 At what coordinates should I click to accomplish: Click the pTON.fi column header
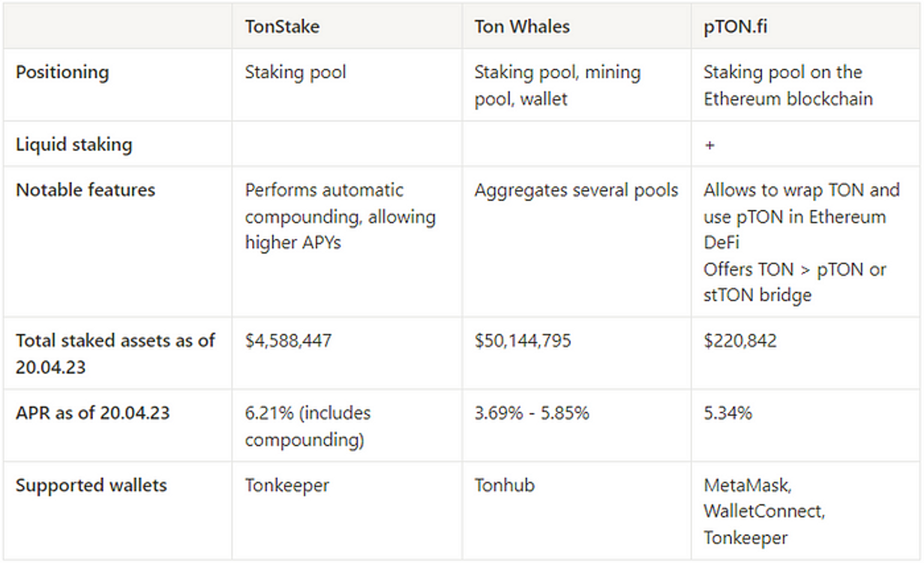(735, 26)
